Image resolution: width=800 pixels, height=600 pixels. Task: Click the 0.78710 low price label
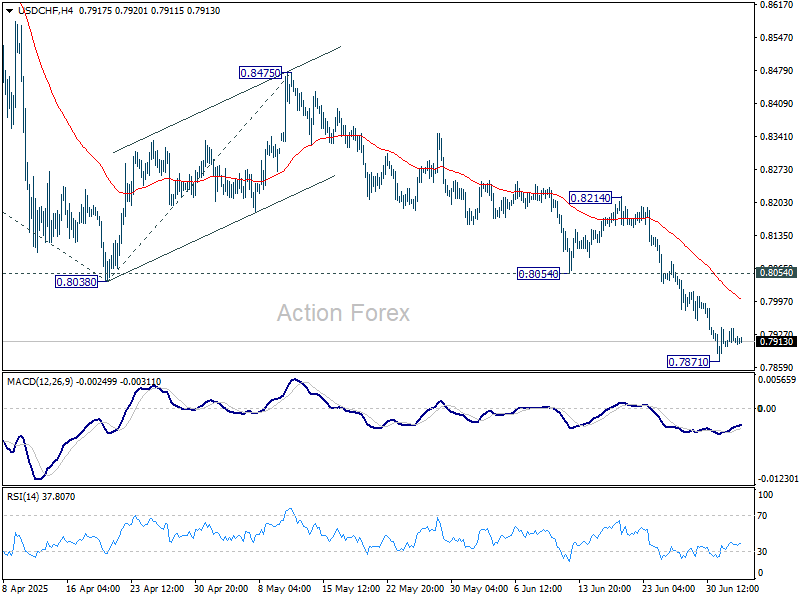(x=688, y=362)
